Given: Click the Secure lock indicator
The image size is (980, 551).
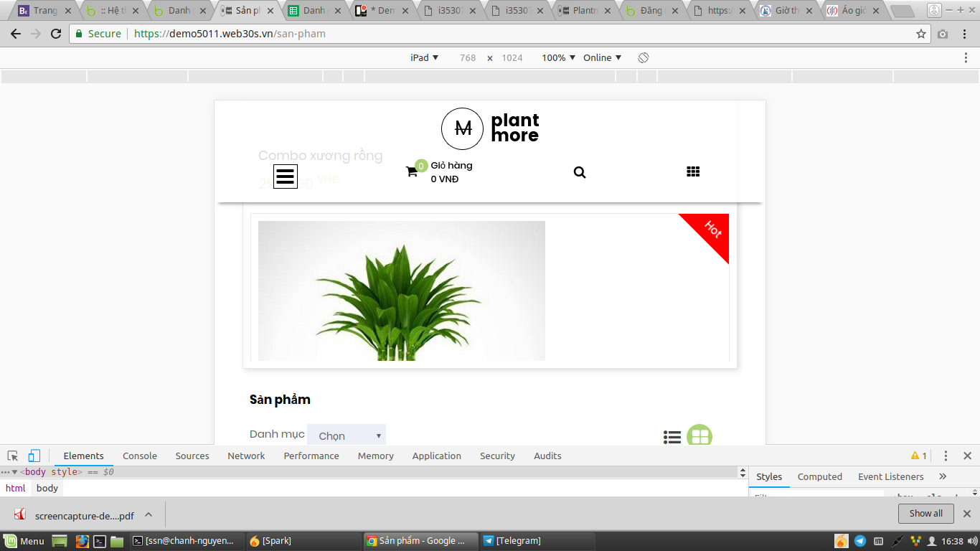Looking at the screenshot, I should click(99, 34).
